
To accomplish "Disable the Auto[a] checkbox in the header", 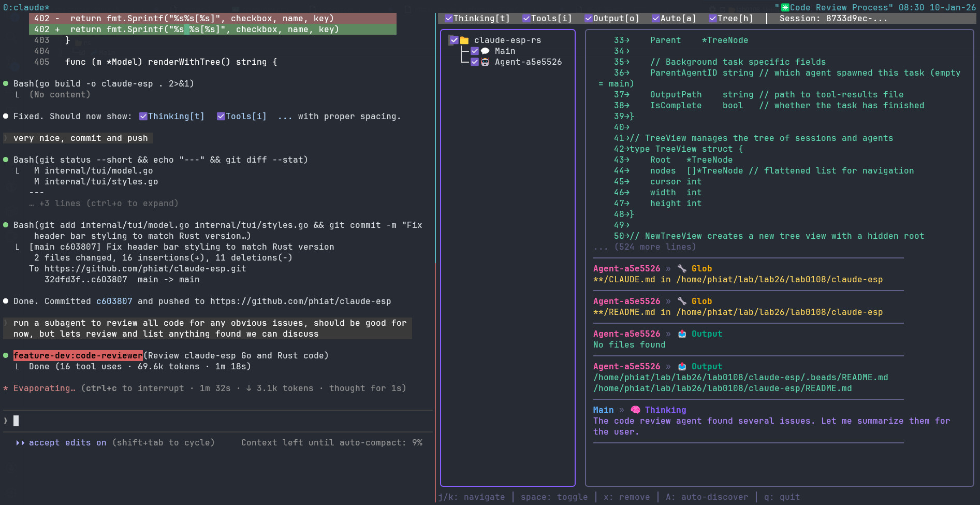I will tap(656, 19).
